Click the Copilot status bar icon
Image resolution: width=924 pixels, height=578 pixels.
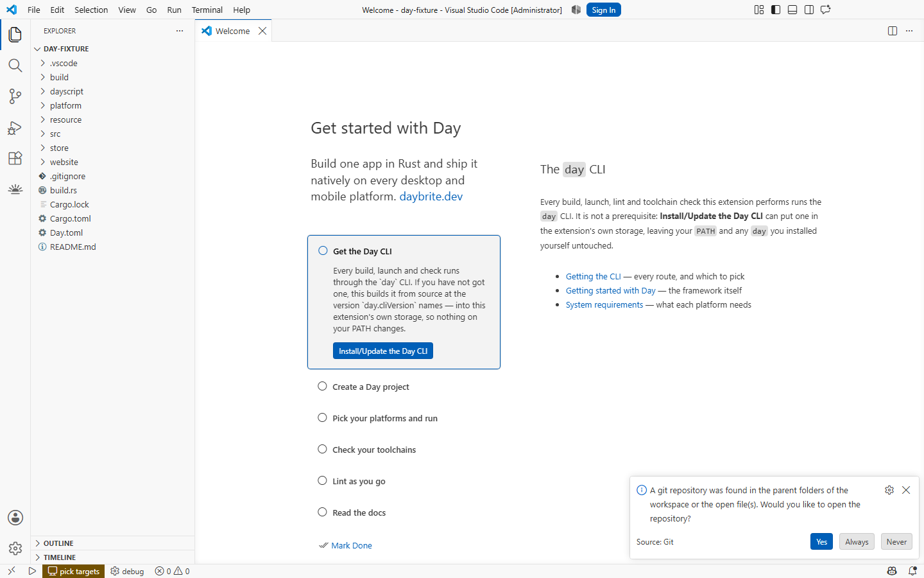(x=892, y=571)
